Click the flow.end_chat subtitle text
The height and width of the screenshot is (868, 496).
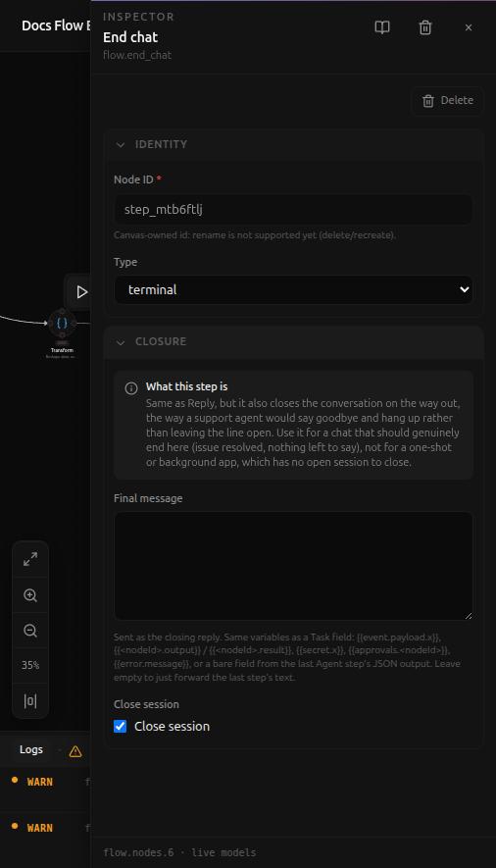click(x=137, y=55)
